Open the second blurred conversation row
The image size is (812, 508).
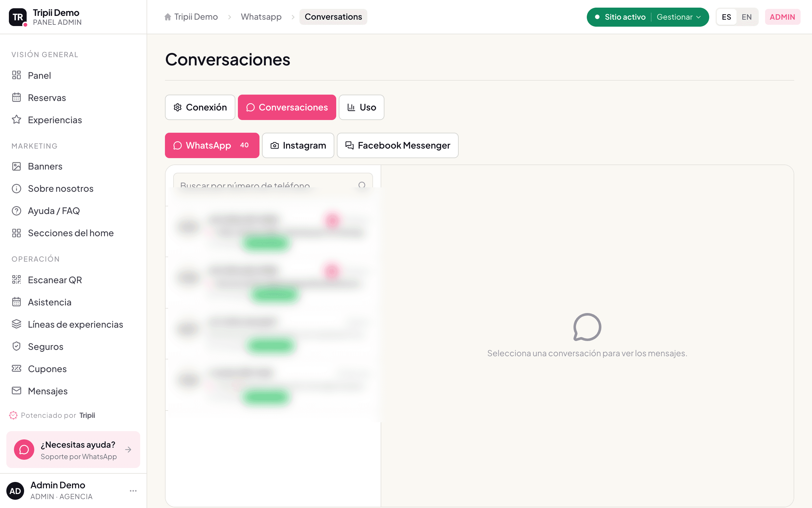point(273,283)
